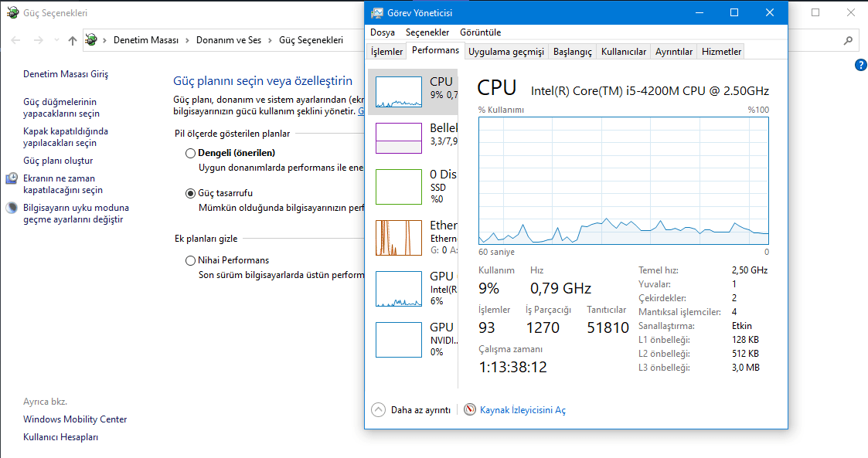Viewport: 868px width, 458px height.
Task: Open the Kullanıcı Hesapları link
Action: pos(60,437)
